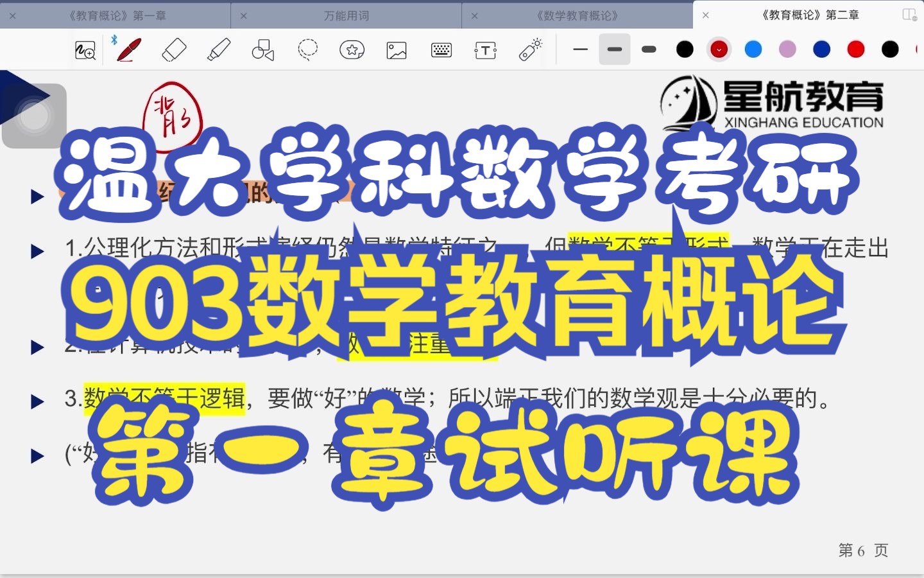924x578 pixels.
Task: Select the Lasso selection tool
Action: (308, 49)
